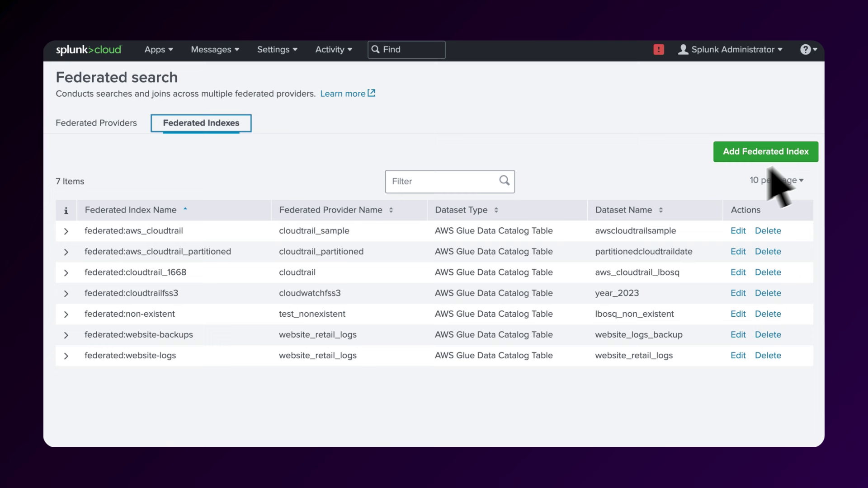Sort by Federated Provider Name arrows
The image size is (868, 488).
pos(391,210)
